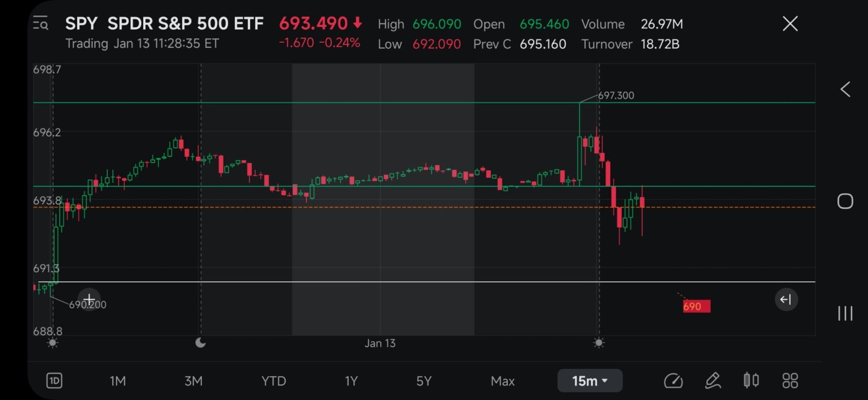Viewport: 868px width, 400px height.
Task: Close the SPY chart view
Action: [x=790, y=23]
